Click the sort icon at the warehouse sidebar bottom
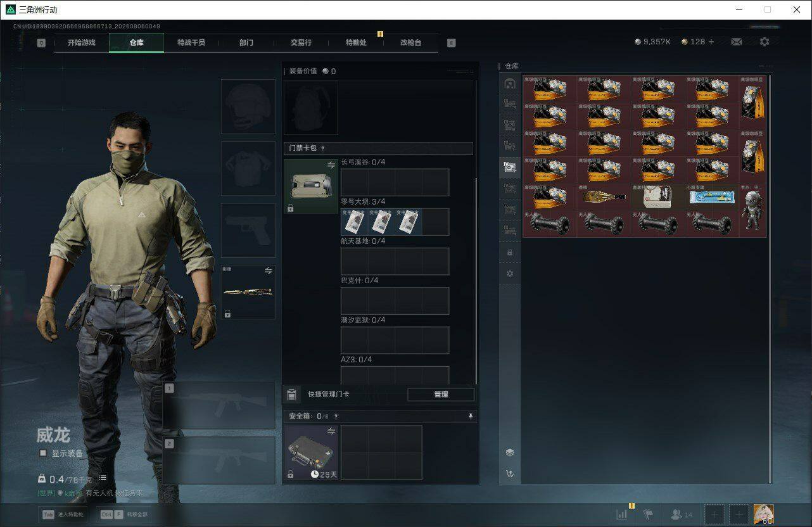Image resolution: width=812 pixels, height=527 pixels. click(x=510, y=473)
